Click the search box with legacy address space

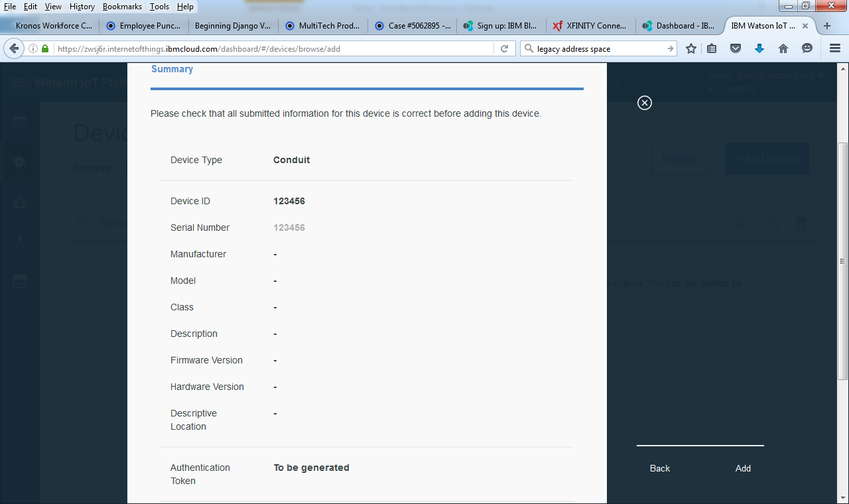(597, 48)
